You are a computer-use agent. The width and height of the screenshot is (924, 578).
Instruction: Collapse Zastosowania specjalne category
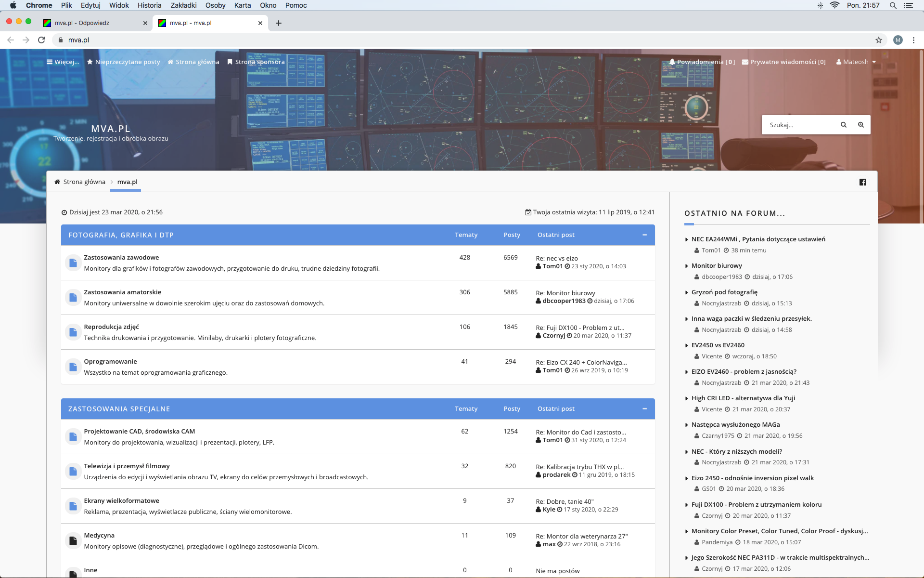(644, 409)
